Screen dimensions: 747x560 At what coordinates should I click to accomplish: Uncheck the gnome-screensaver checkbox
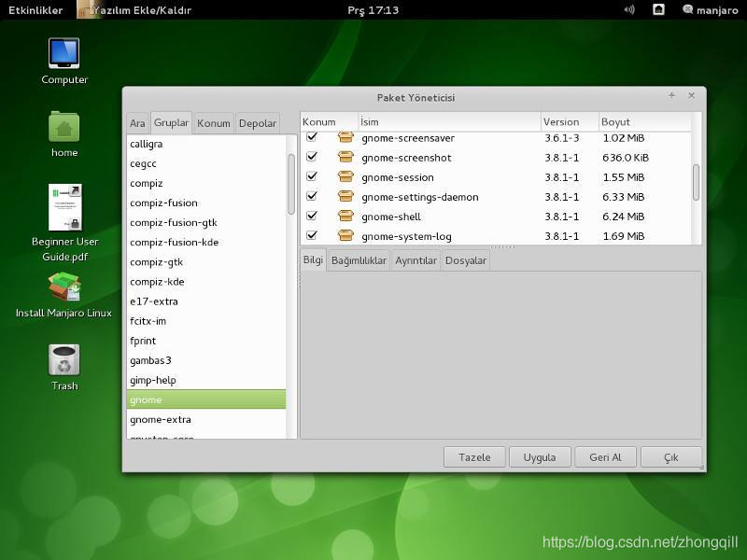coord(312,137)
